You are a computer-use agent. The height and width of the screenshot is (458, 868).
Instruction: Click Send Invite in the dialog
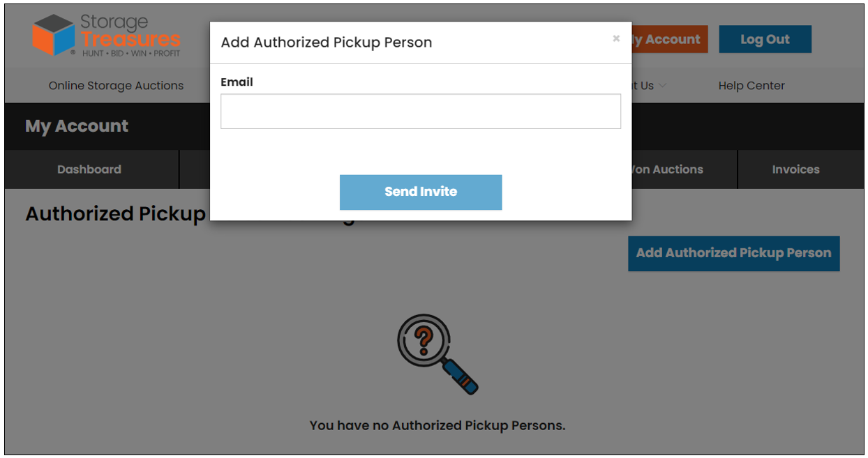420,192
